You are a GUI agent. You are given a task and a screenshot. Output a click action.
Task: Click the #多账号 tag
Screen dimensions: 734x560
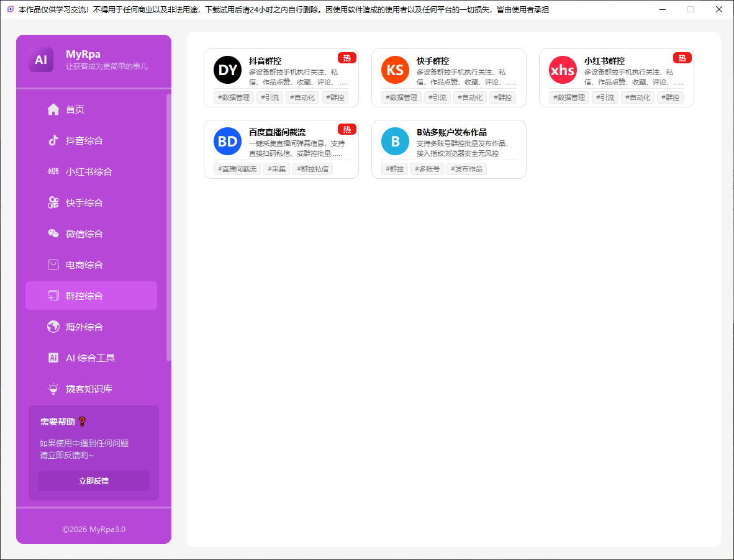pos(427,169)
